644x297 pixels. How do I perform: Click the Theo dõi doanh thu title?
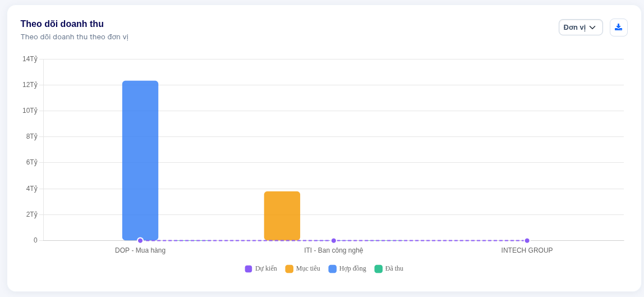click(62, 24)
